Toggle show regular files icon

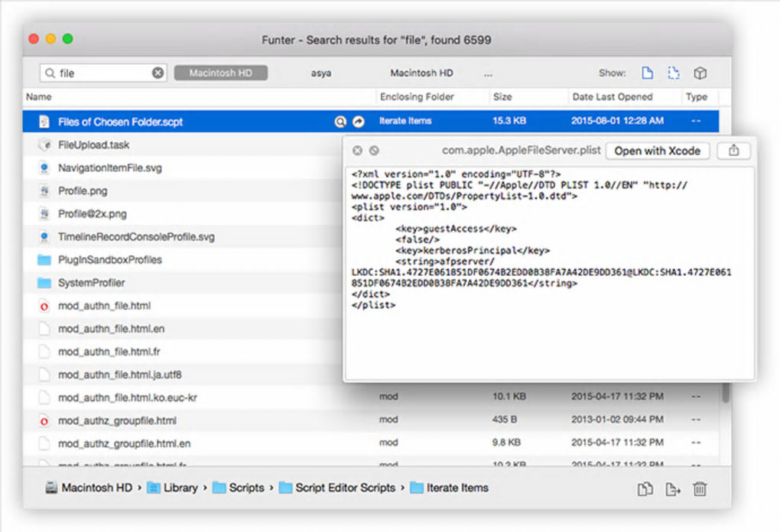647,73
